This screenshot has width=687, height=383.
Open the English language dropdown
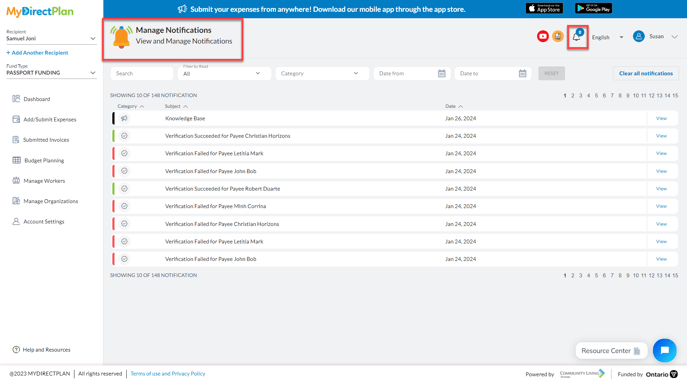pyautogui.click(x=607, y=37)
